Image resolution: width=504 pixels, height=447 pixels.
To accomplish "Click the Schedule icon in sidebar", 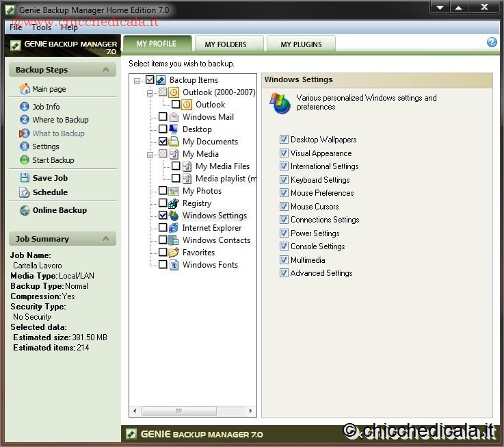I will click(25, 192).
